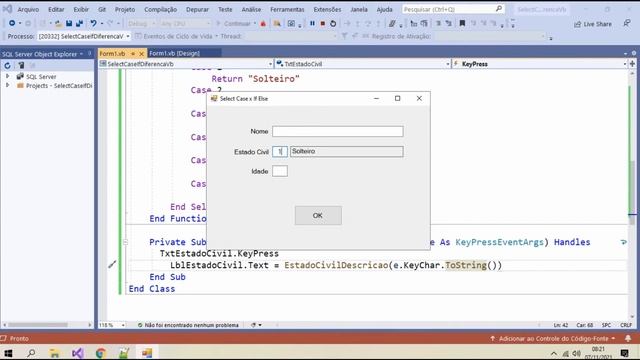
Task: Click the Idade text field
Action: (280, 171)
